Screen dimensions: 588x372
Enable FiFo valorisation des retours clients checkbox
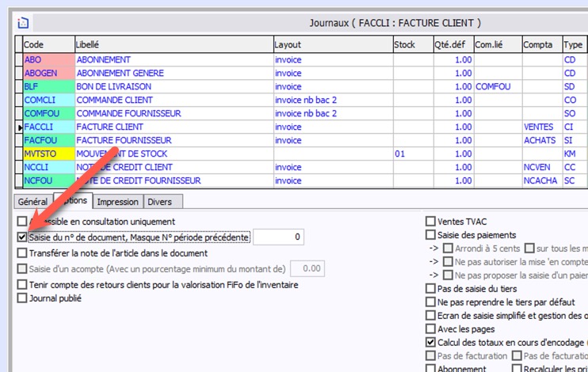tap(22, 285)
